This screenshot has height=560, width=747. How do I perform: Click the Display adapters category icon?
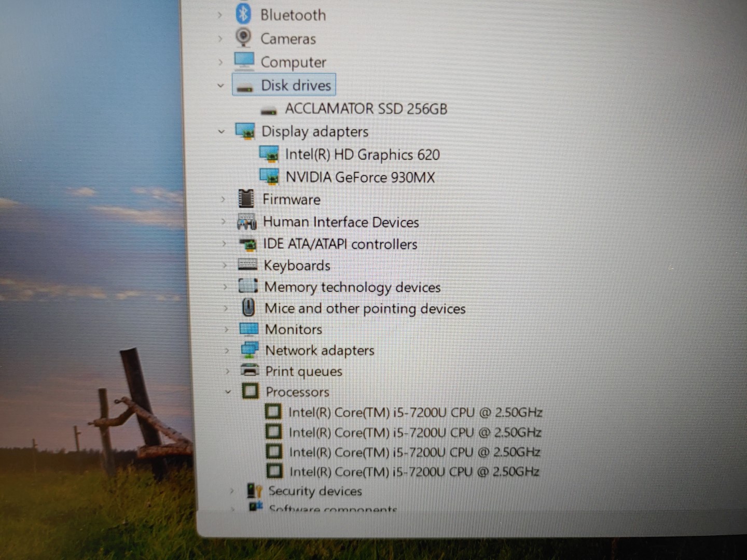pos(245,131)
